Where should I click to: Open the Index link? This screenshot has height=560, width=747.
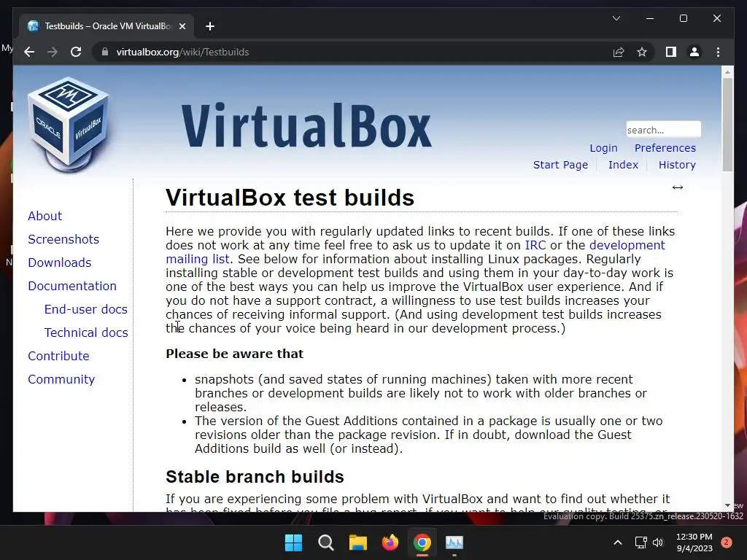[623, 165]
